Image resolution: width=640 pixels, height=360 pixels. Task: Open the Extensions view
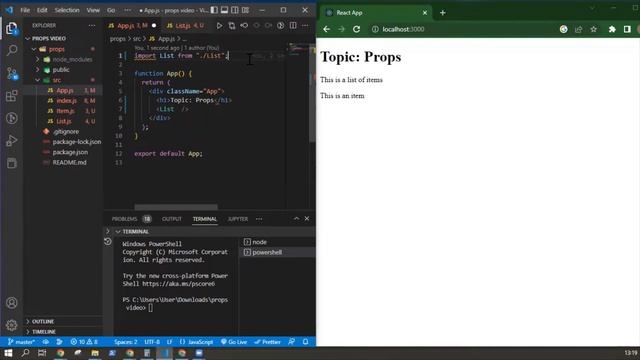[11, 96]
